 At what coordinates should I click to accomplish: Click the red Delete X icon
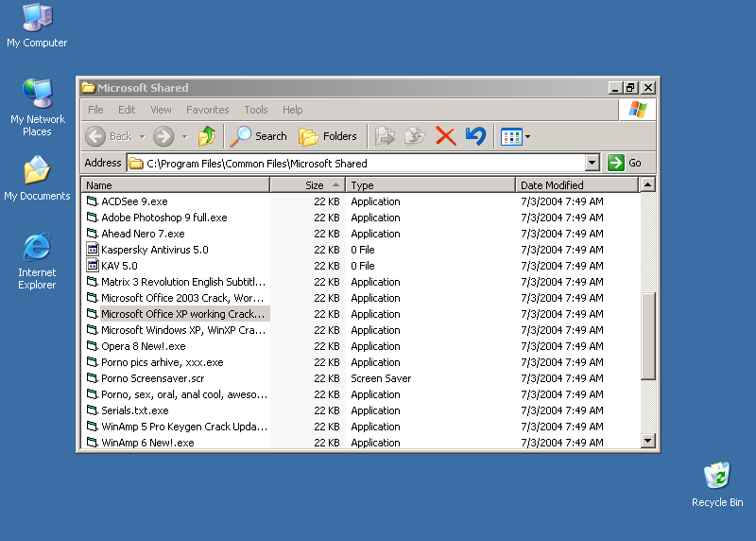coord(445,136)
